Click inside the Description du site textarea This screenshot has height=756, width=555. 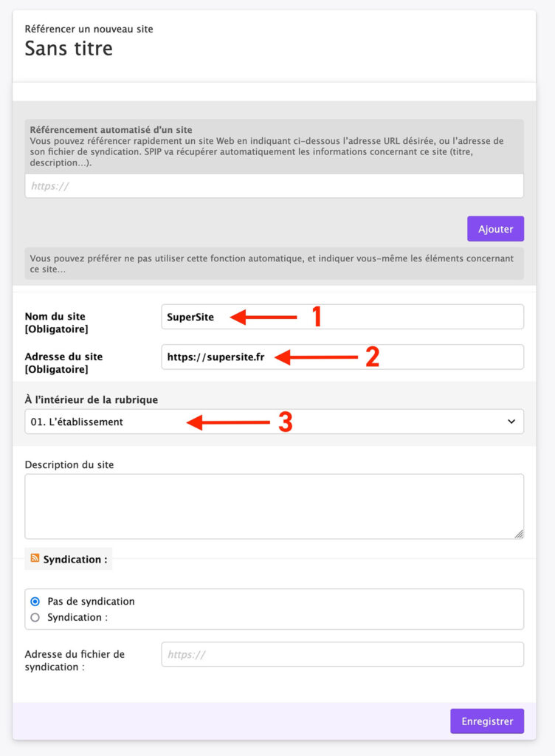pyautogui.click(x=273, y=506)
